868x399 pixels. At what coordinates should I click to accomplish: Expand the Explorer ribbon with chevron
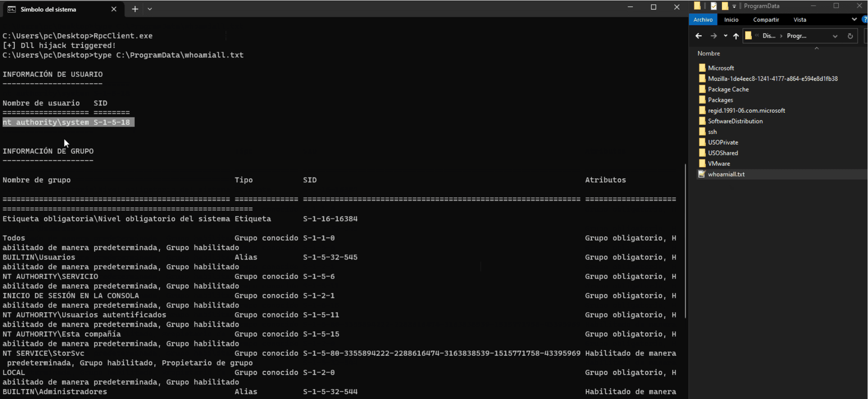click(854, 19)
